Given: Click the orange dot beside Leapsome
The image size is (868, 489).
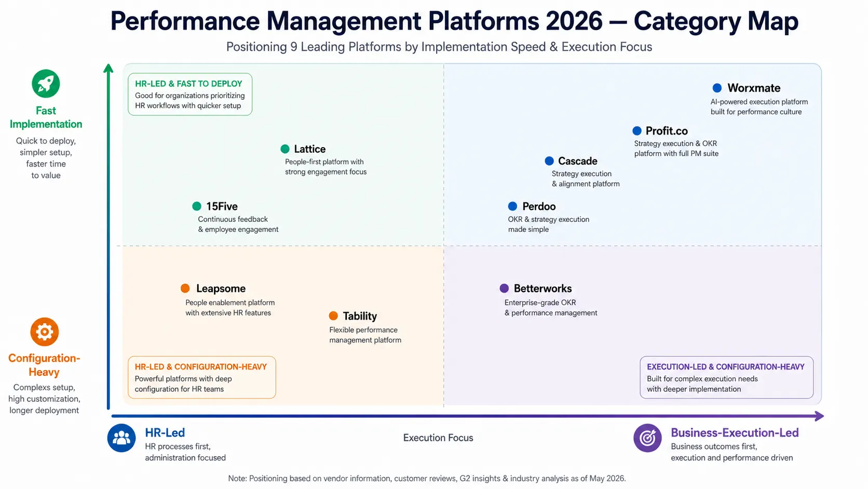Looking at the screenshot, I should pyautogui.click(x=185, y=288).
